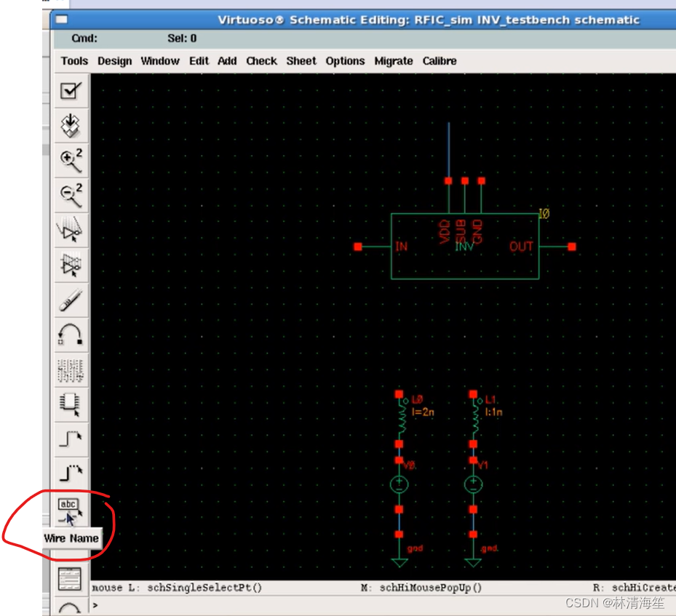676x616 pixels.
Task: Select the wide Wire tool
Action: click(x=71, y=474)
